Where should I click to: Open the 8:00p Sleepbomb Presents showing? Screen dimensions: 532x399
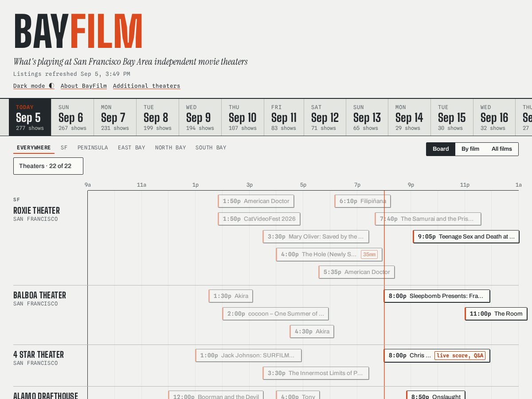(437, 296)
